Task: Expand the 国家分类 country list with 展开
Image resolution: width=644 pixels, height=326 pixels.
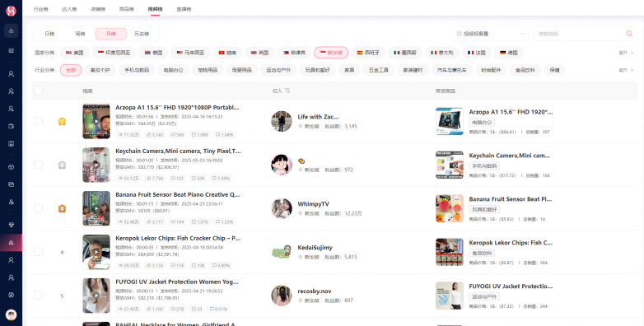Action: tap(626, 53)
